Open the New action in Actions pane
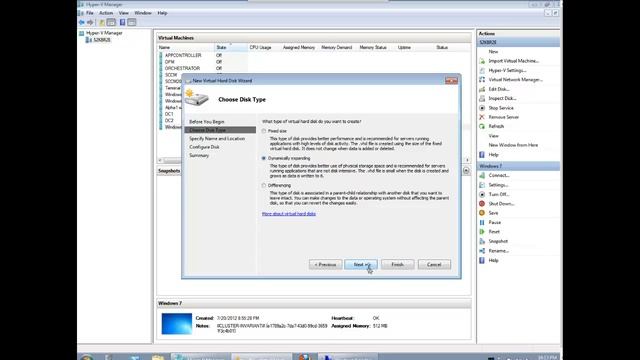The height and width of the screenshot is (360, 640). 493,52
